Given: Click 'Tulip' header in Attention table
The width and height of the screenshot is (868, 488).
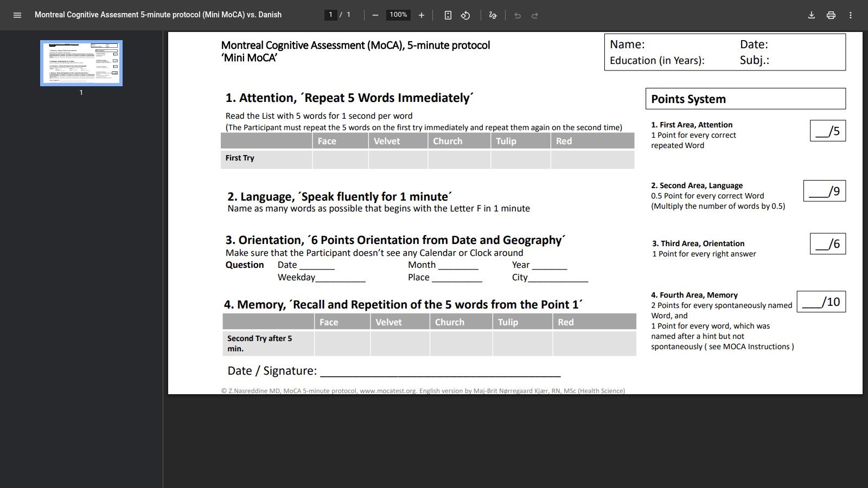Looking at the screenshot, I should (506, 141).
